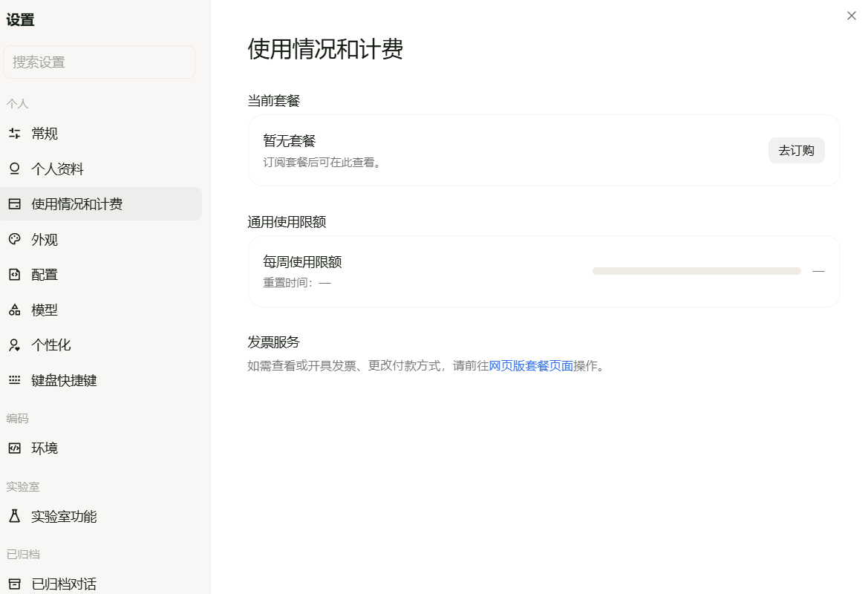
Task: Click the 设置 title in sidebar
Action: tap(21, 20)
